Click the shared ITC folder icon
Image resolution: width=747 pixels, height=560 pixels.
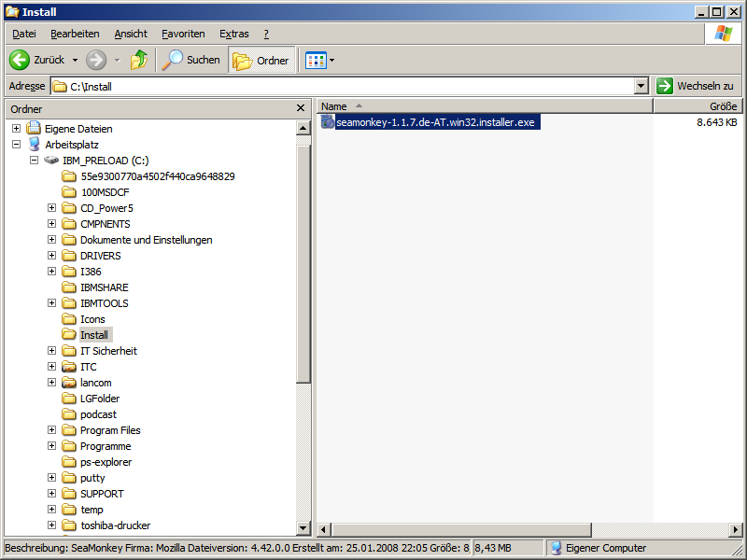click(x=69, y=367)
